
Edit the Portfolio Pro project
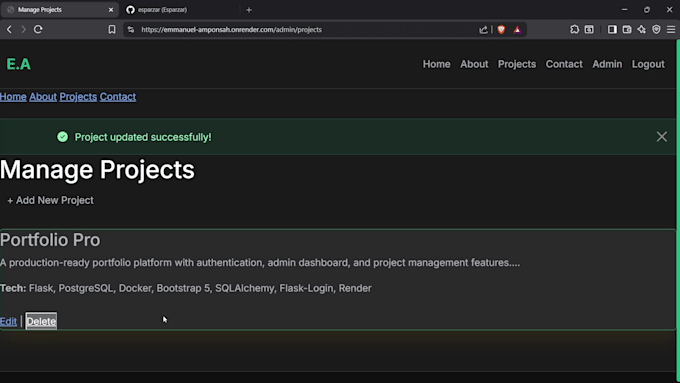point(8,321)
